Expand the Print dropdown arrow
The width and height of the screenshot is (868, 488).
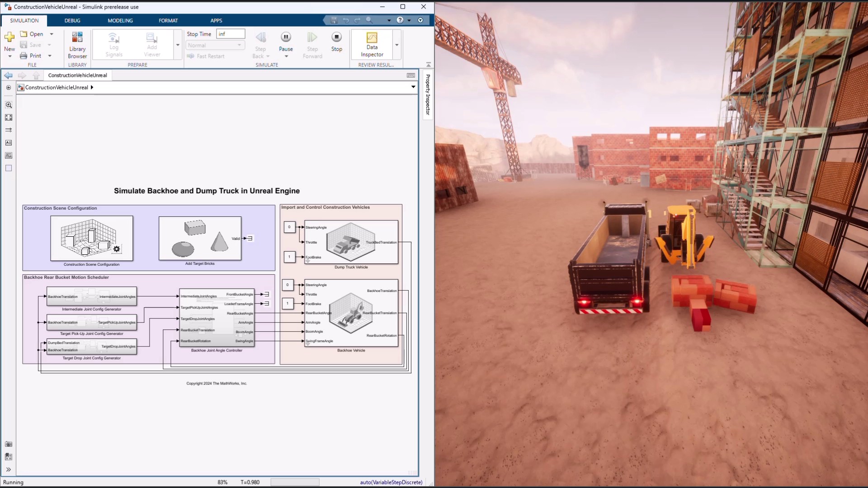coord(50,56)
